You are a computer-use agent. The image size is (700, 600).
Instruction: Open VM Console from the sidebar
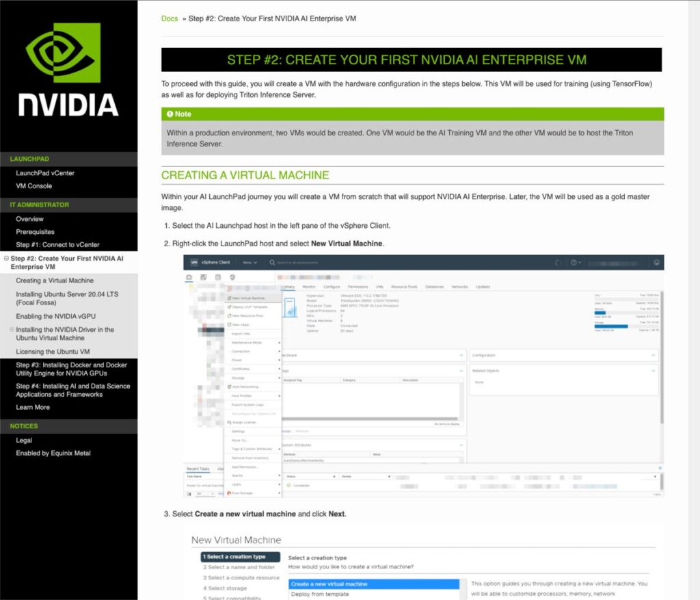[34, 186]
